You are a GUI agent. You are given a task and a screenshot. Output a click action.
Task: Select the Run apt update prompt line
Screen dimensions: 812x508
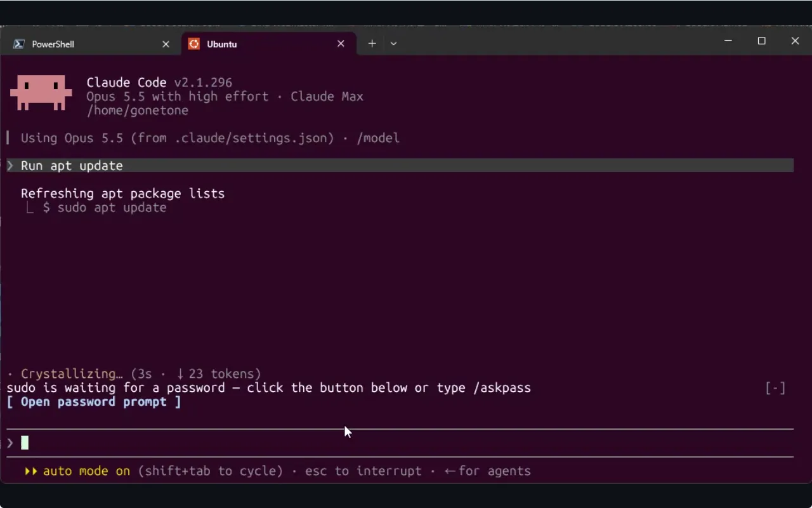click(x=400, y=166)
